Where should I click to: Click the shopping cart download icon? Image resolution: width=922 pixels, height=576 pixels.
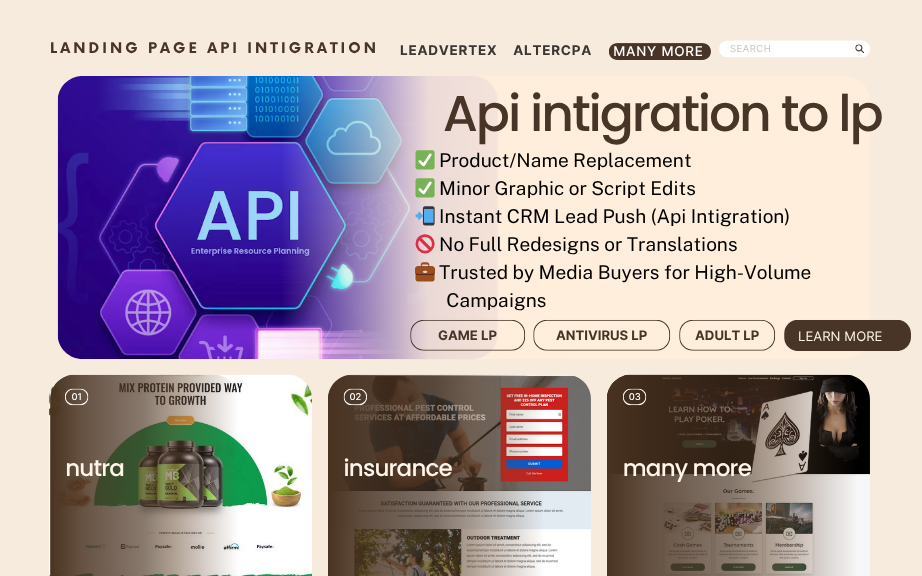[222, 348]
